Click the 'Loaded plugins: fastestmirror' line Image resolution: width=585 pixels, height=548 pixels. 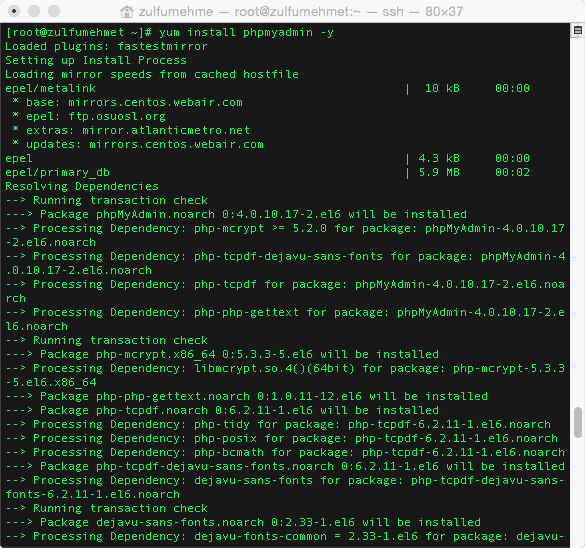(106, 46)
